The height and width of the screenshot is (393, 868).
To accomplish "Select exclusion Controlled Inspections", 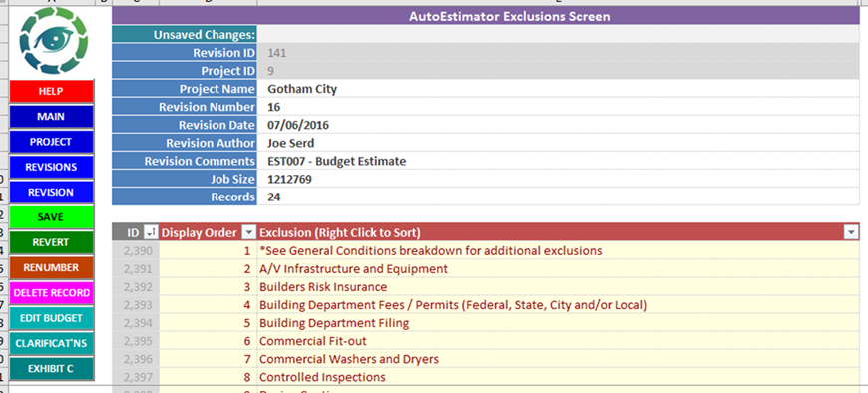I will pyautogui.click(x=558, y=377).
